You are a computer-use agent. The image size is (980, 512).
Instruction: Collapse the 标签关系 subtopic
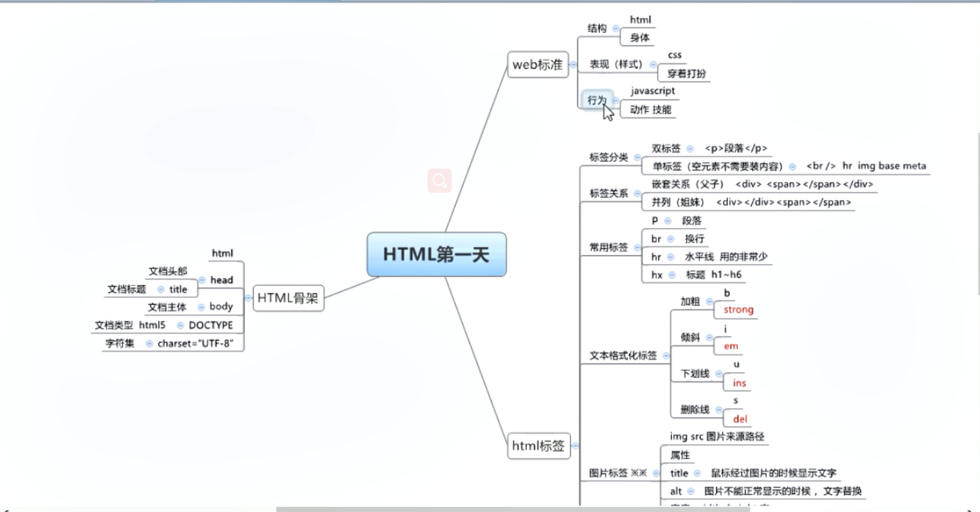(x=637, y=193)
